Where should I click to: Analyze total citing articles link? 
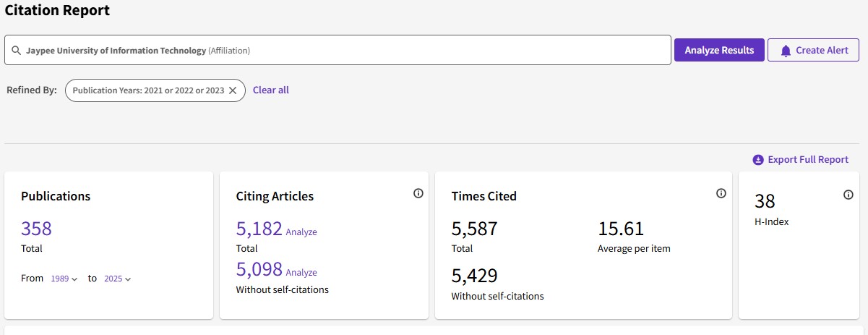pyautogui.click(x=301, y=232)
